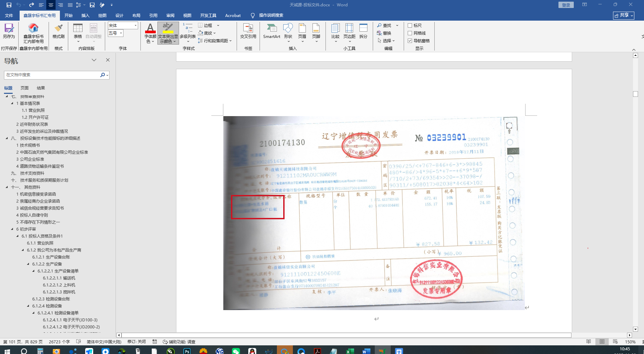Screen dimensions: 644x354
Task: Click the Windows Start button on taskbar
Action: point(7,351)
